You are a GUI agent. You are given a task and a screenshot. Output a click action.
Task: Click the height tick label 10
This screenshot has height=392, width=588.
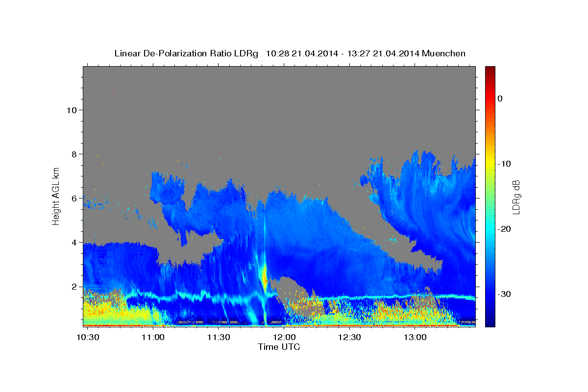coord(73,110)
